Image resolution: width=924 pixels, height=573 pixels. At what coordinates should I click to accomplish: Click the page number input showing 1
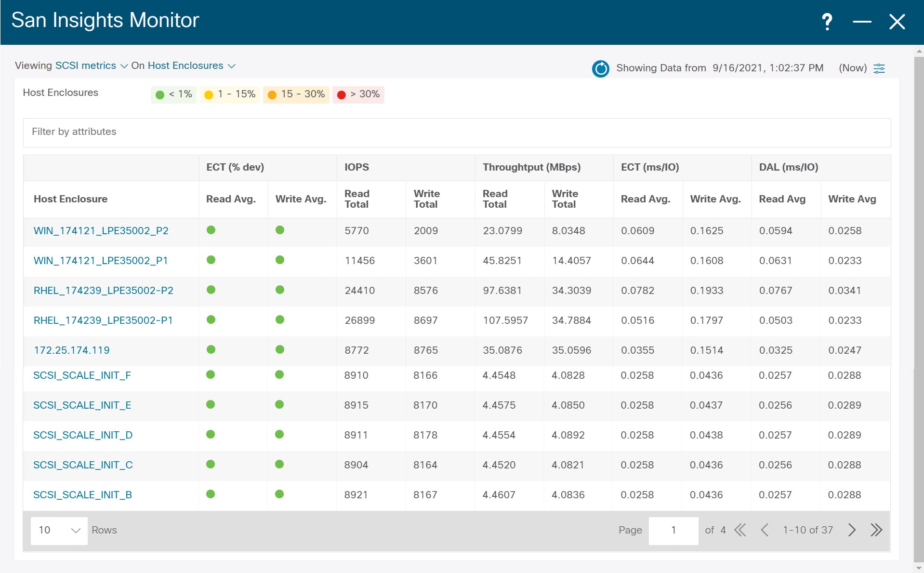tap(673, 531)
